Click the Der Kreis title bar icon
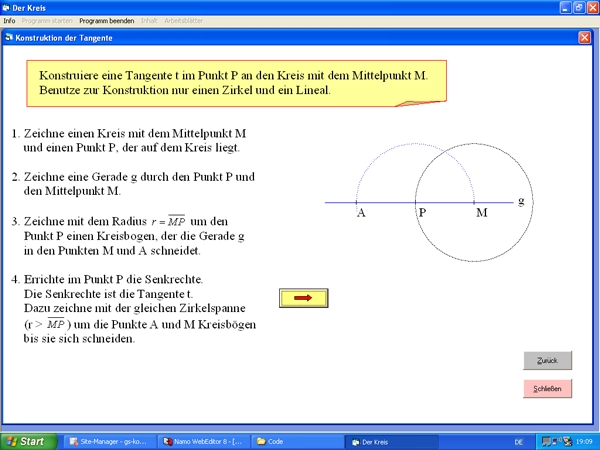Screen dimensions: 600x450 point(8,6)
